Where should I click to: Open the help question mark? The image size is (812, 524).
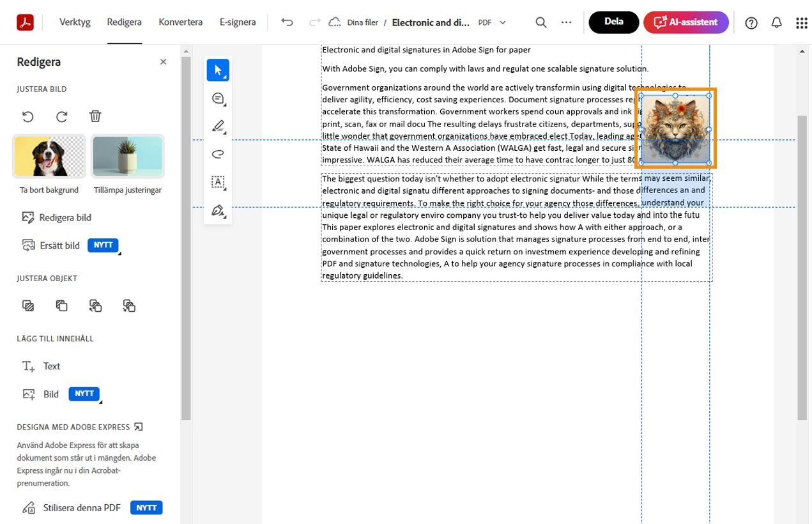pyautogui.click(x=751, y=23)
